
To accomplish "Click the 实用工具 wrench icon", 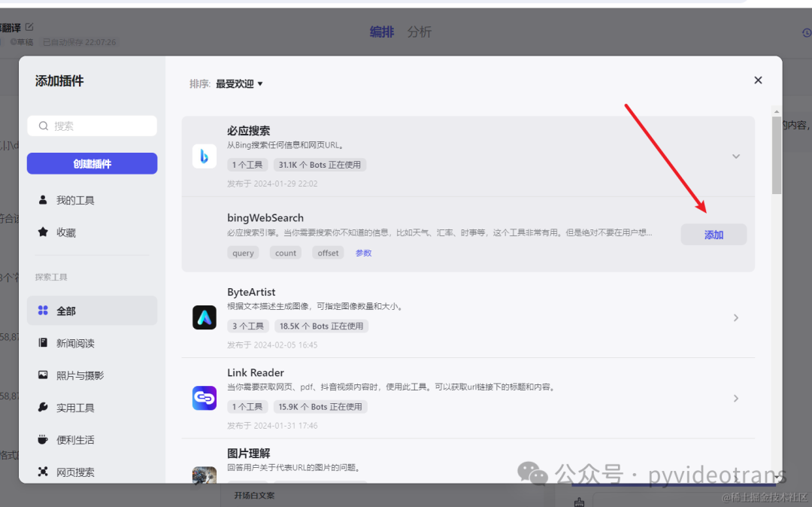I will click(43, 407).
